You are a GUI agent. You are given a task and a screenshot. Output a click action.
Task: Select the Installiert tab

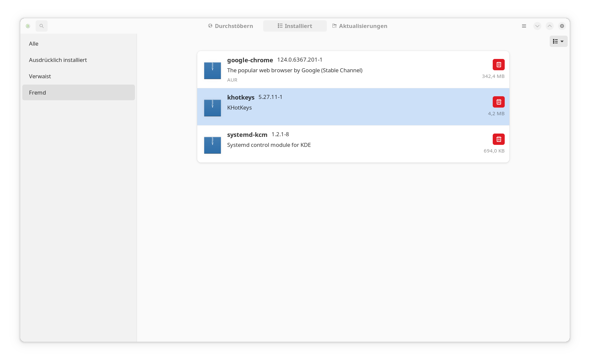[x=295, y=26]
